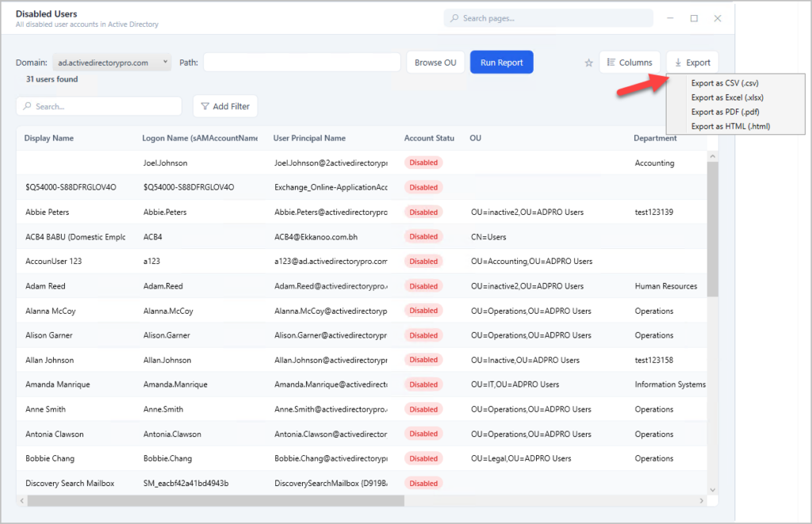Click Allan Johnson display name

(50, 361)
